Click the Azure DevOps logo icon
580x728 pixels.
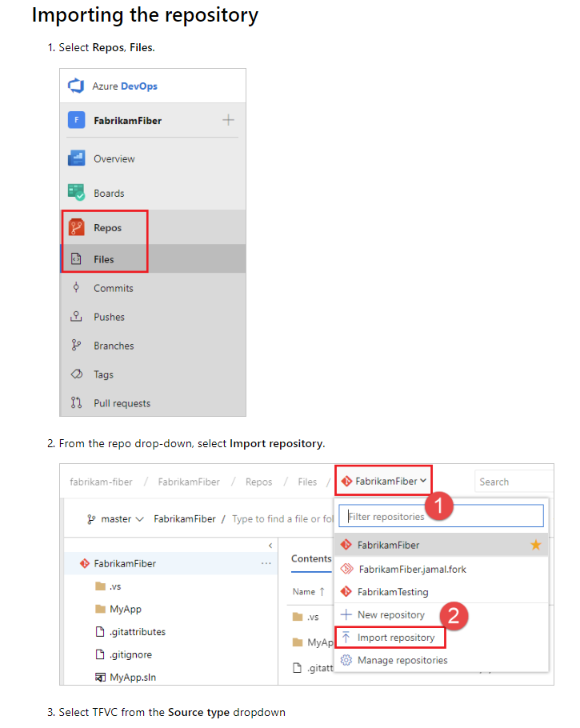(76, 86)
